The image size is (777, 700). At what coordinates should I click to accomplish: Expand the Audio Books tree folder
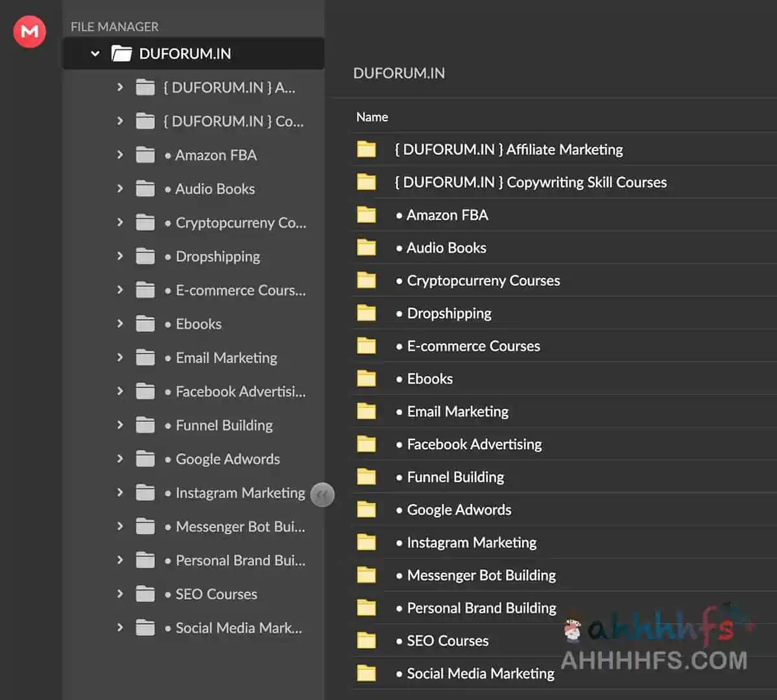(x=120, y=189)
